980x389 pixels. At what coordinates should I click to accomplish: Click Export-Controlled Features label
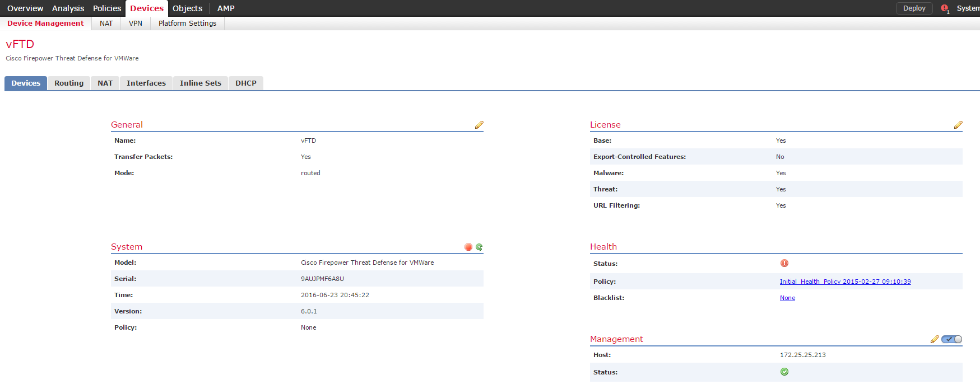(x=639, y=157)
